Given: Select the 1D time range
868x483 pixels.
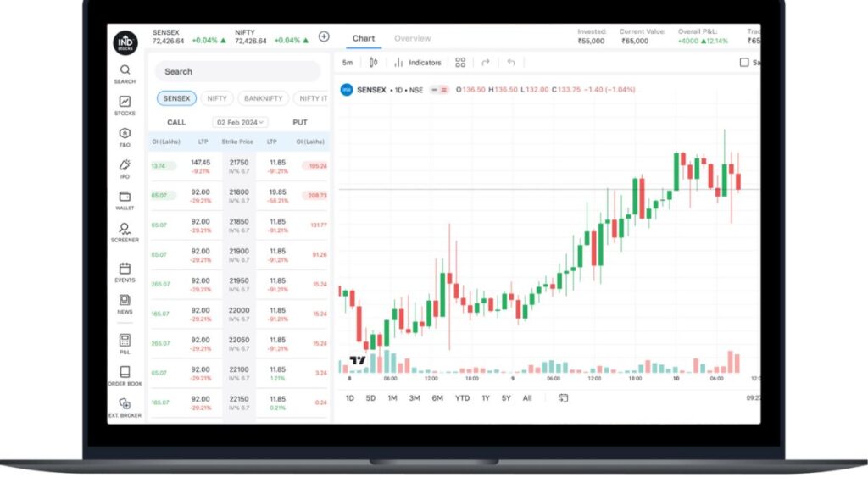Looking at the screenshot, I should [x=350, y=397].
